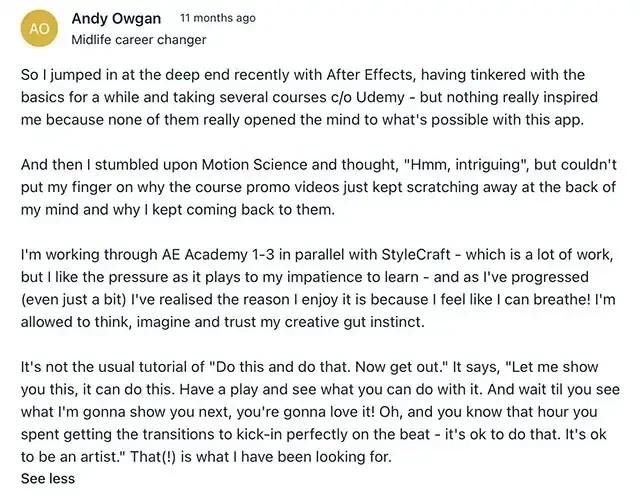
Task: Click the "11 months ago" timestamp
Action: tap(218, 18)
